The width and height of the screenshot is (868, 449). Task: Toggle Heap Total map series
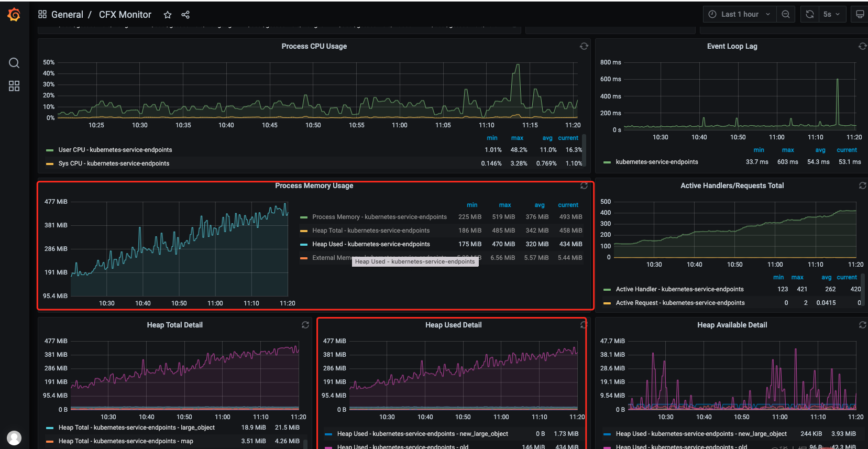point(126,441)
